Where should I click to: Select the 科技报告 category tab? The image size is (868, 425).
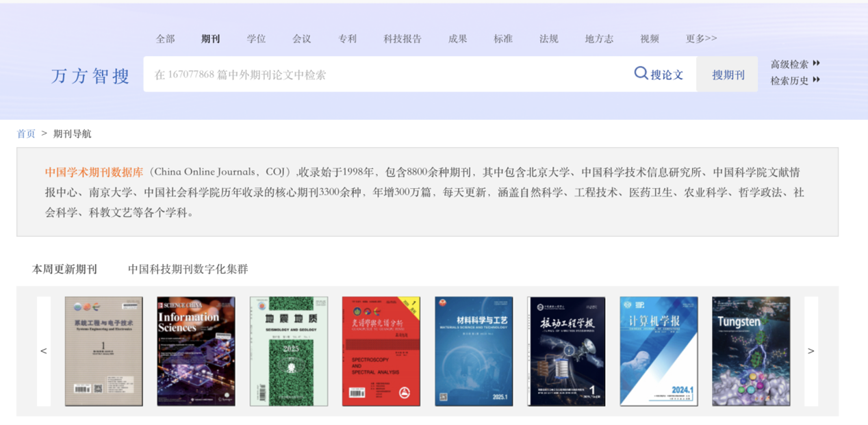403,38
